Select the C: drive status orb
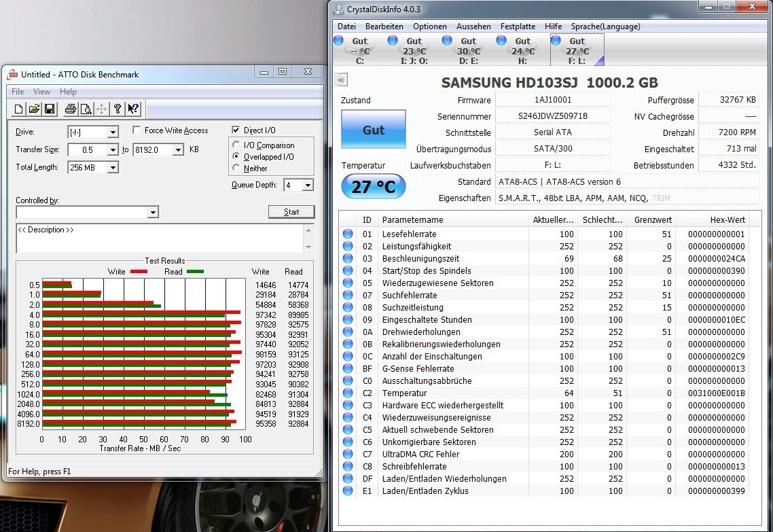 click(x=339, y=41)
